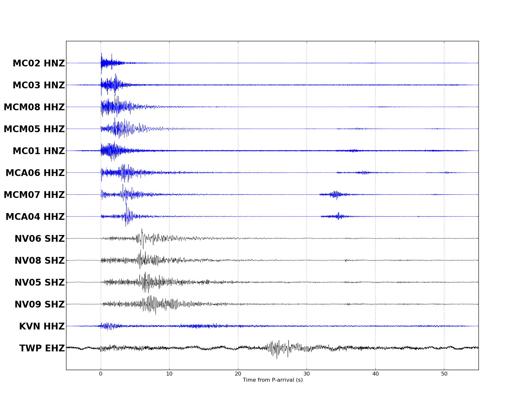
Task: Select the MCM05 HHZ station label
Action: pyautogui.click(x=34, y=129)
